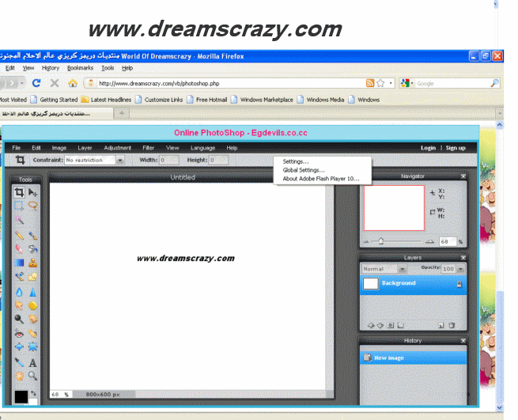518x420 pixels.
Task: Select the Crop tool in Tools panel
Action: tap(19, 192)
